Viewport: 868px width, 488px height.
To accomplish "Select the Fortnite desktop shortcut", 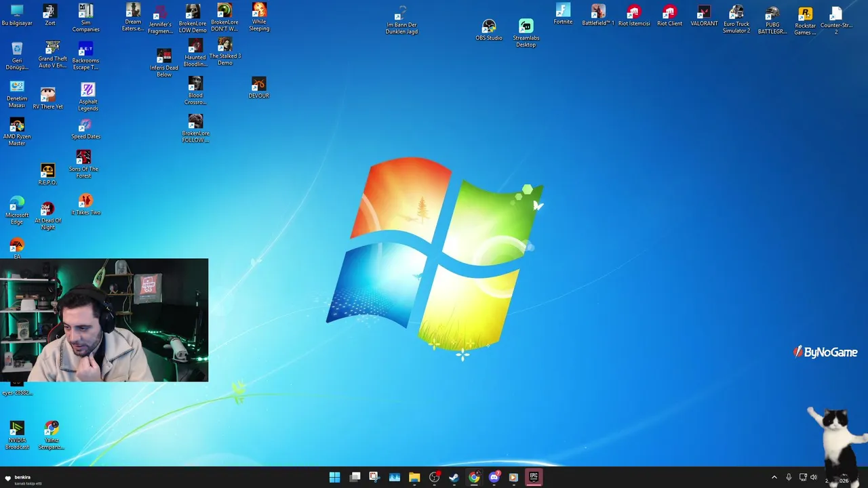I will tap(563, 14).
